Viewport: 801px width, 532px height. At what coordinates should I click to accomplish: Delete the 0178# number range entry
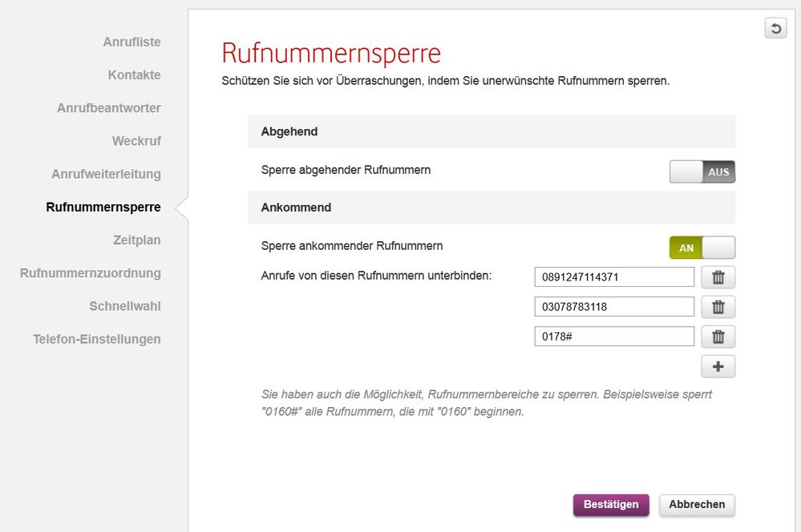coord(718,337)
